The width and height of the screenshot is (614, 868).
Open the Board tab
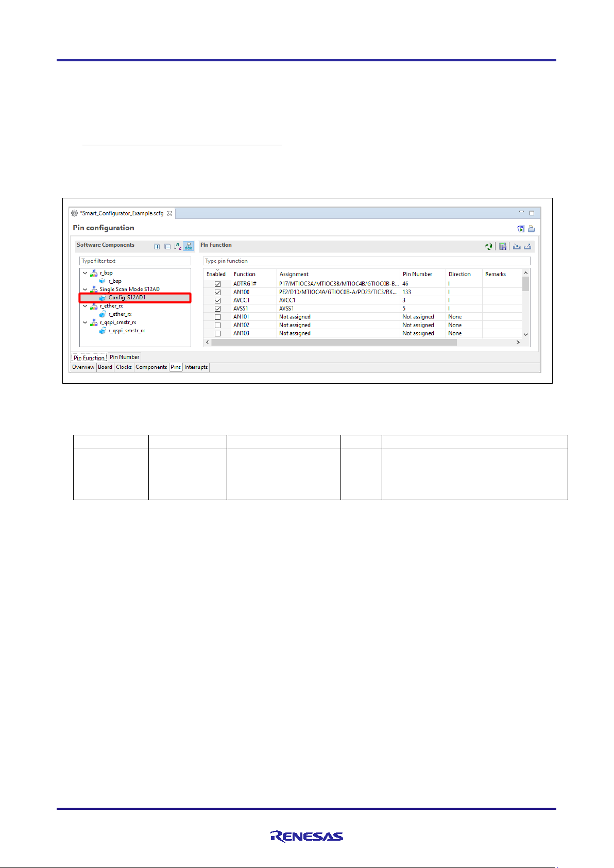(x=105, y=367)
